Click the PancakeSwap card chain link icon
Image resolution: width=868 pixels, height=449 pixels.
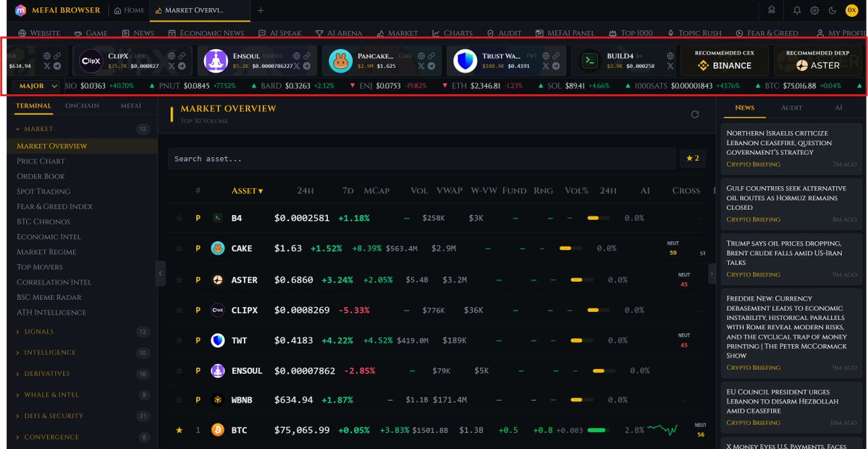pyautogui.click(x=431, y=56)
